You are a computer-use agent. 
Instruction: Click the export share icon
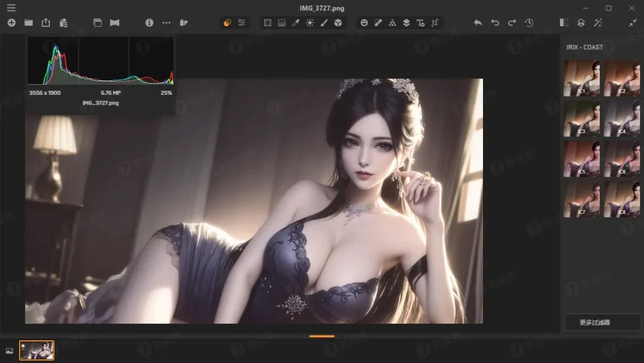[x=46, y=23]
